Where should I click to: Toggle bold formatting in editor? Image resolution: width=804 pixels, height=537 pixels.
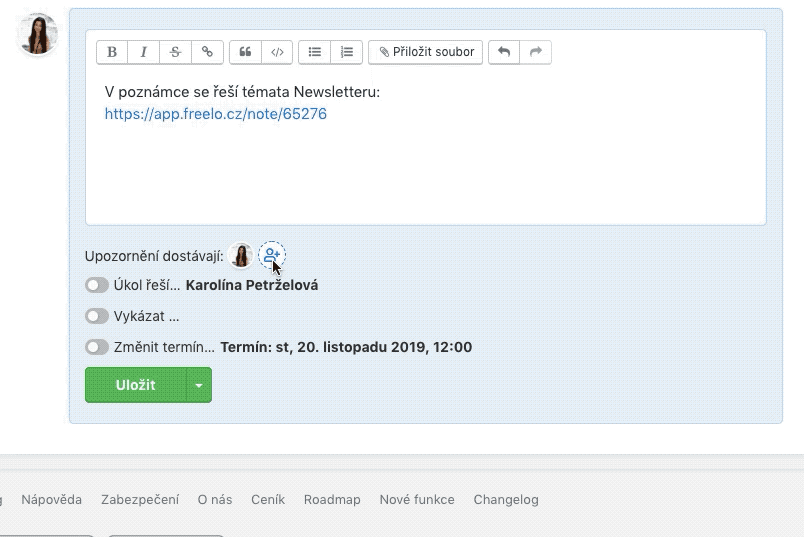click(112, 52)
